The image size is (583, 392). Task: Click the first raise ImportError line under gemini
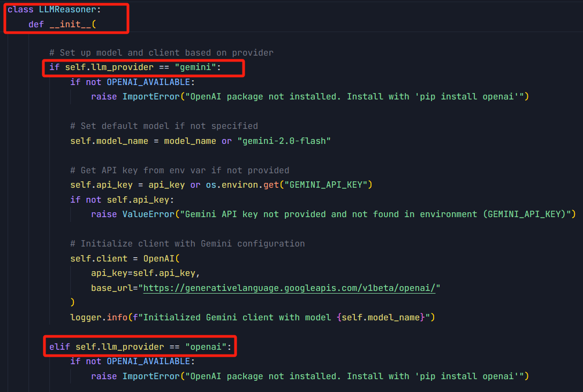310,97
